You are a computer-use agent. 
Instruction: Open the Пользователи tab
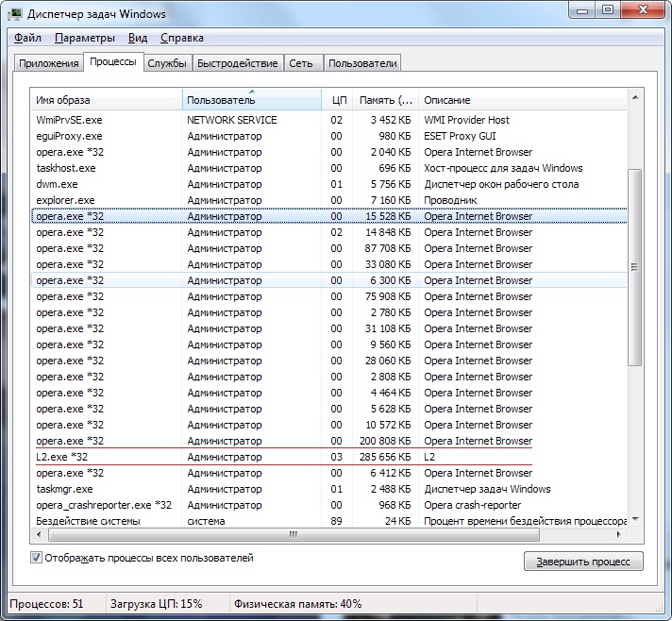pyautogui.click(x=362, y=63)
